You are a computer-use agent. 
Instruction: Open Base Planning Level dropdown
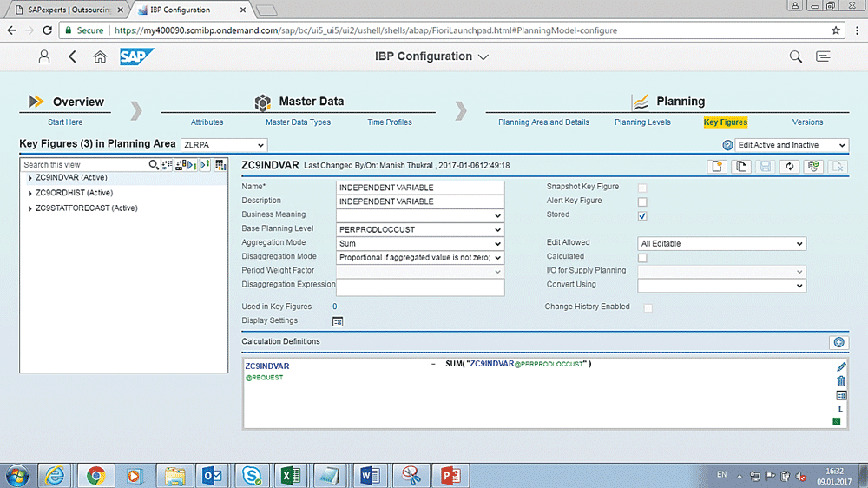click(x=420, y=229)
